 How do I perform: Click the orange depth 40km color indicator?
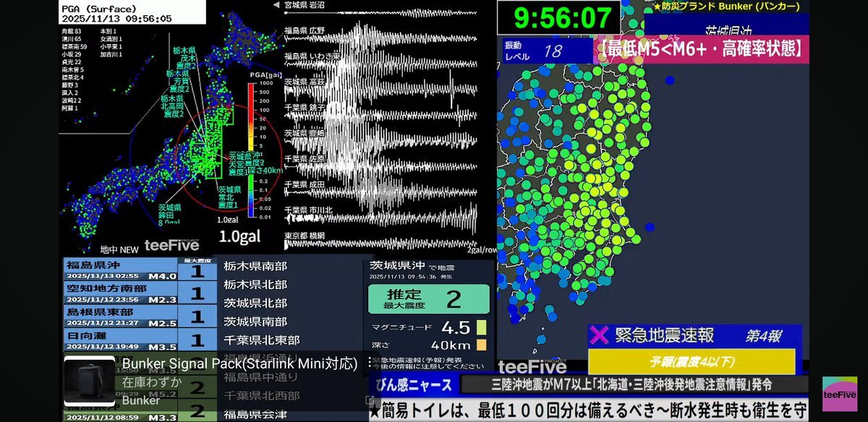click(x=481, y=345)
